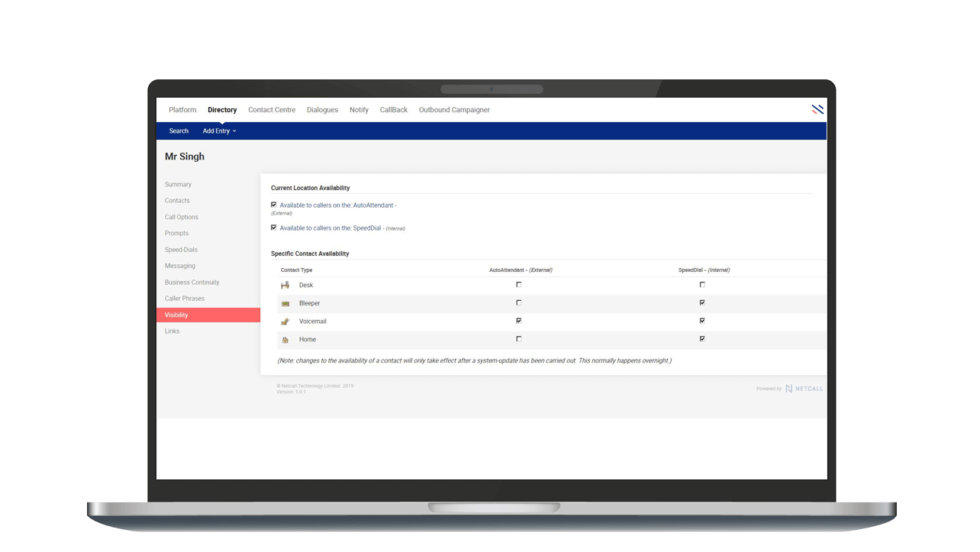Enable Desk availability on AutoAttendant

point(518,284)
